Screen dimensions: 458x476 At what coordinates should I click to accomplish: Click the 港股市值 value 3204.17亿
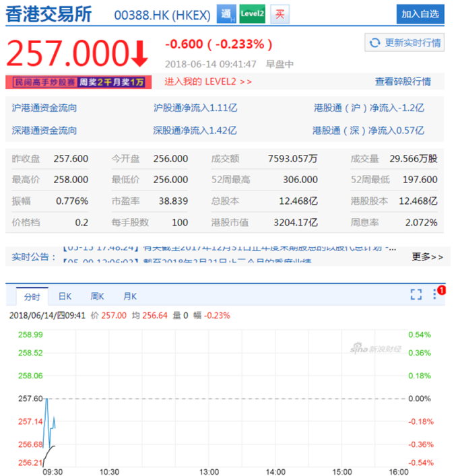(296, 222)
